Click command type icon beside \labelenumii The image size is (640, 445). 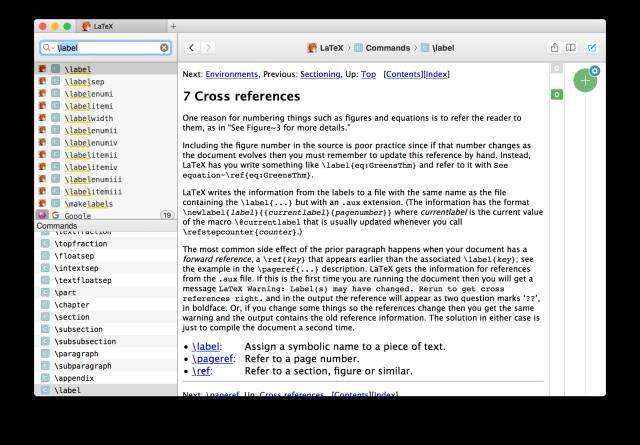tap(56, 130)
